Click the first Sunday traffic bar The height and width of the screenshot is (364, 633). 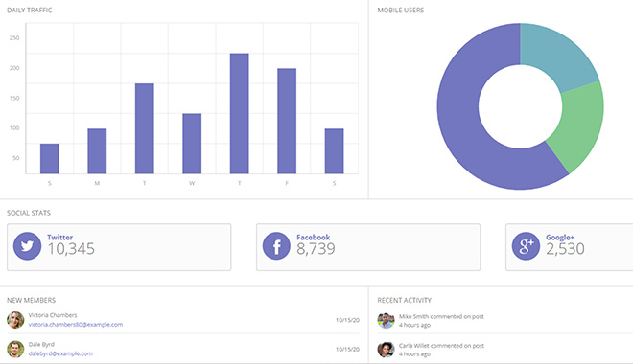50,158
